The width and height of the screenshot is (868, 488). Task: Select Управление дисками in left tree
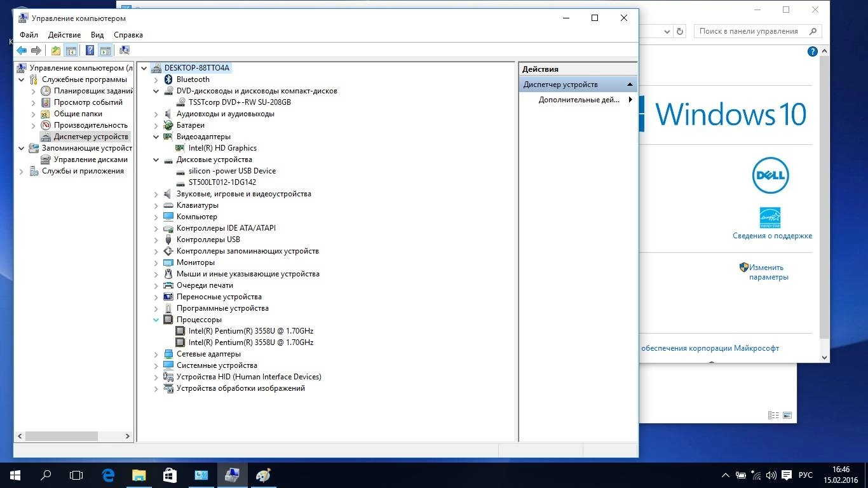tap(91, 159)
